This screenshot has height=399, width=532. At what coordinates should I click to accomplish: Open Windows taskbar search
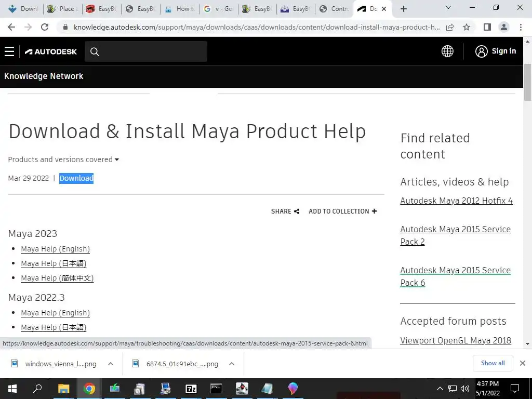pyautogui.click(x=37, y=389)
